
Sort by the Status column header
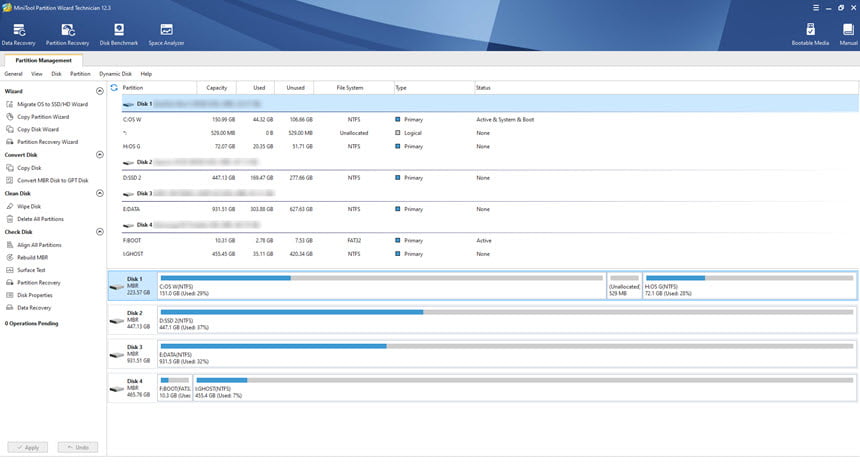(x=666, y=88)
